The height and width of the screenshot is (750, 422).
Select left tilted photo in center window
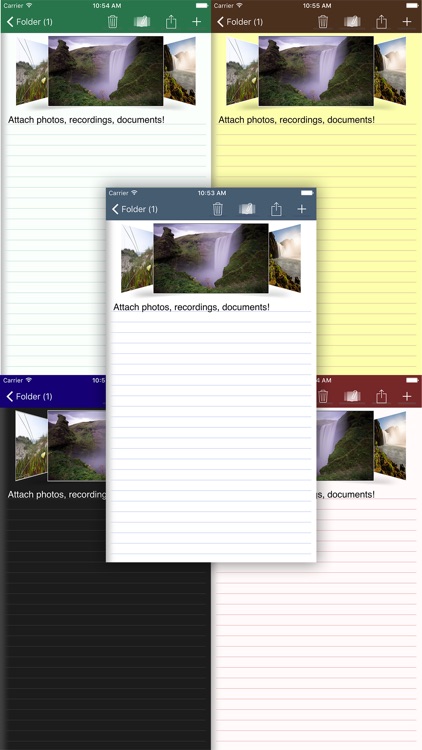[x=137, y=259]
